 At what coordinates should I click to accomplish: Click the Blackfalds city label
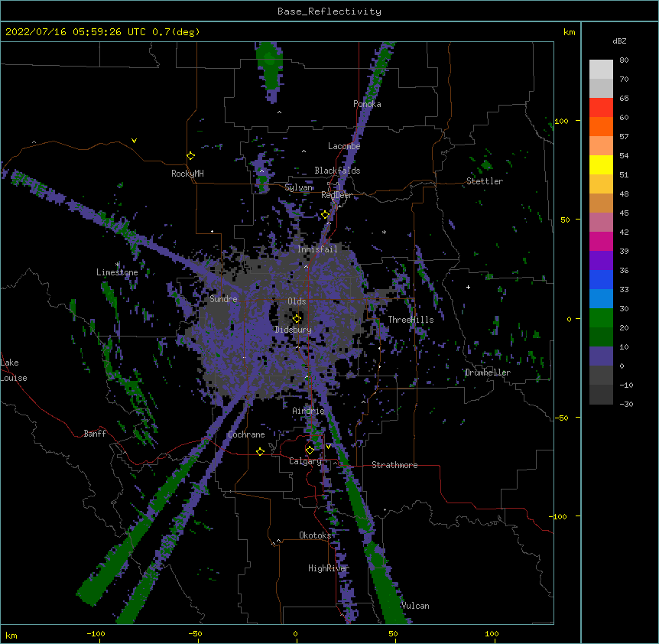point(337,171)
